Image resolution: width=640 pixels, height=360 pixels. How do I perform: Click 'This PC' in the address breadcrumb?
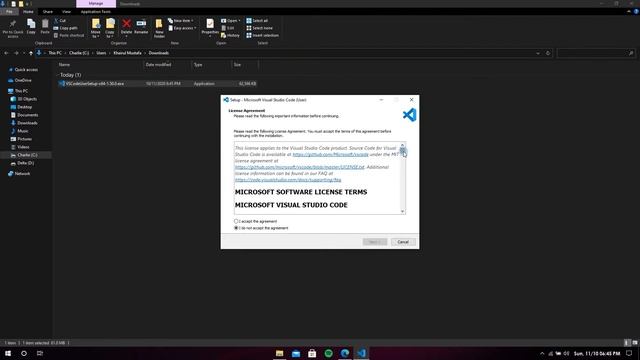pos(55,53)
